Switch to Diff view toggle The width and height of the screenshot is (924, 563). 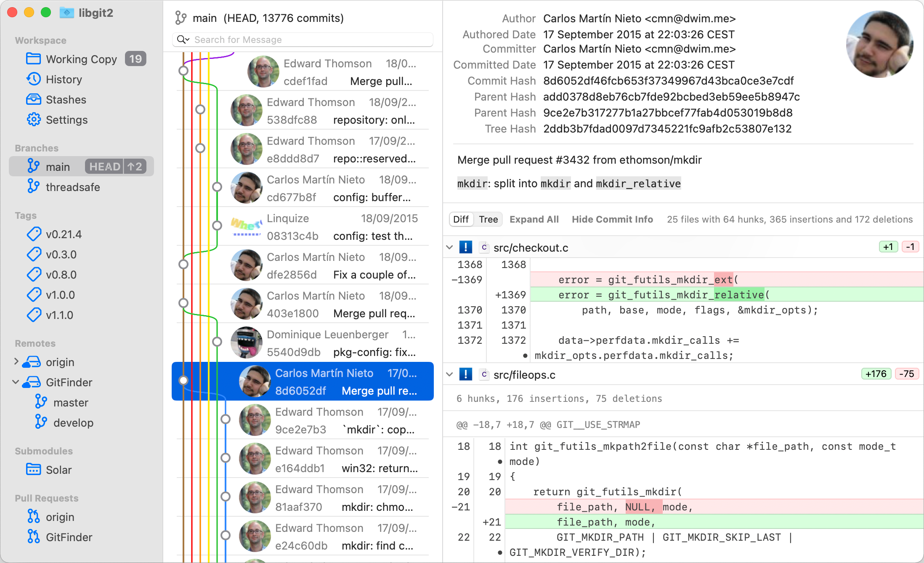pos(461,219)
